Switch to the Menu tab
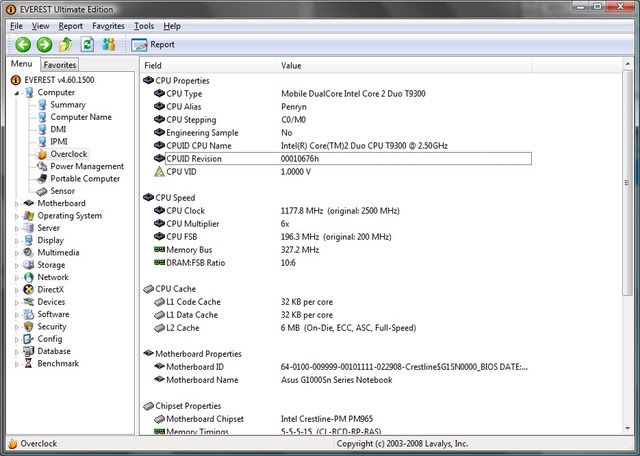Screen dimensions: 640x456 [x=22, y=64]
